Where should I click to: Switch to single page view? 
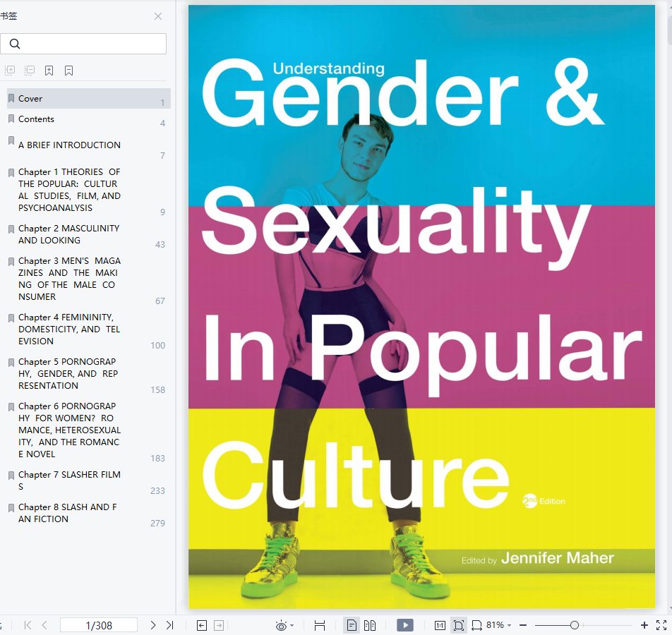(352, 626)
